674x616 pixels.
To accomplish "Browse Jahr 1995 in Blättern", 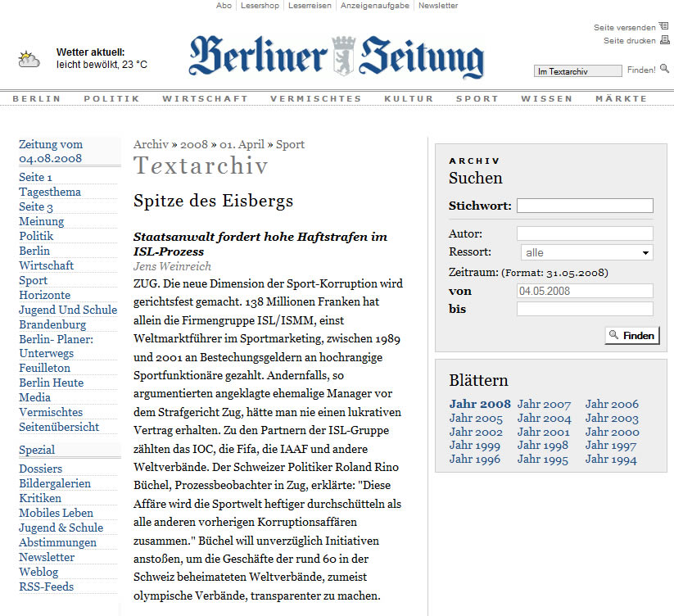I will (x=543, y=459).
